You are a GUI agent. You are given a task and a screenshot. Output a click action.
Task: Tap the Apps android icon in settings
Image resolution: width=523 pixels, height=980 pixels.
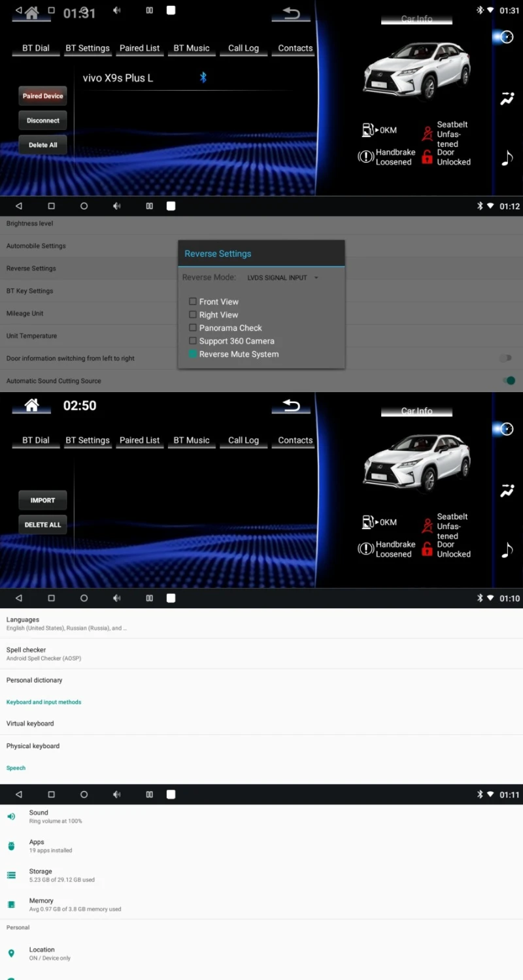coord(11,846)
